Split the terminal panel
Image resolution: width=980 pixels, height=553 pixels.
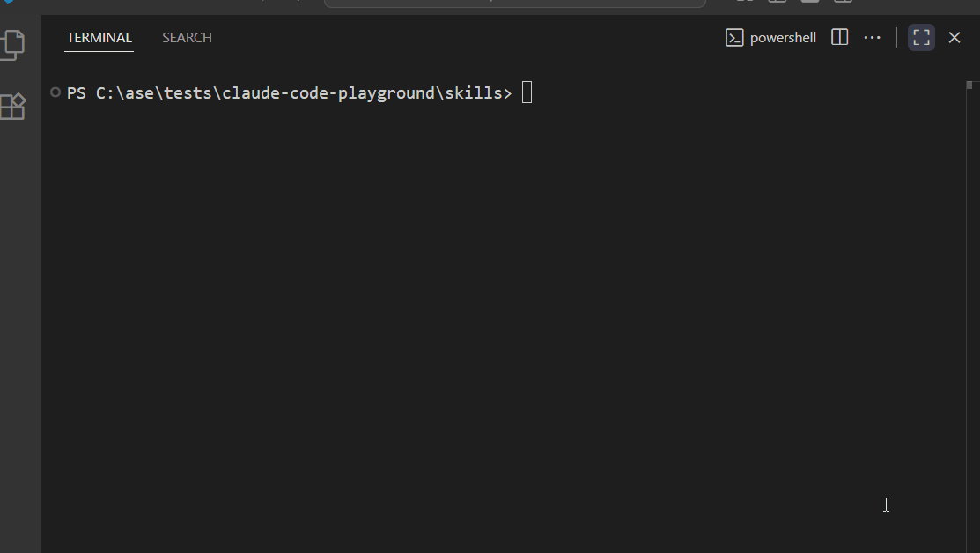pos(839,38)
